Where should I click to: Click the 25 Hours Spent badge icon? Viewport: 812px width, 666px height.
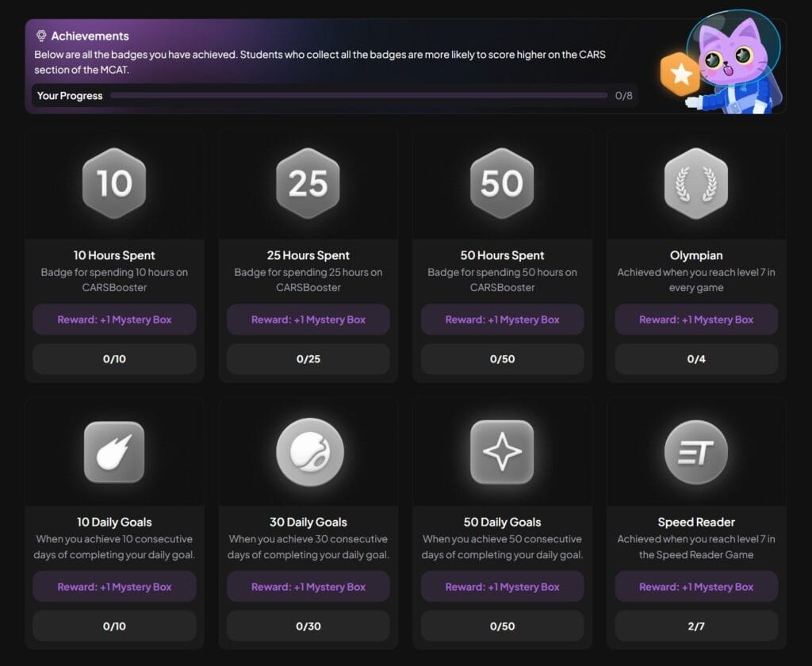[308, 183]
